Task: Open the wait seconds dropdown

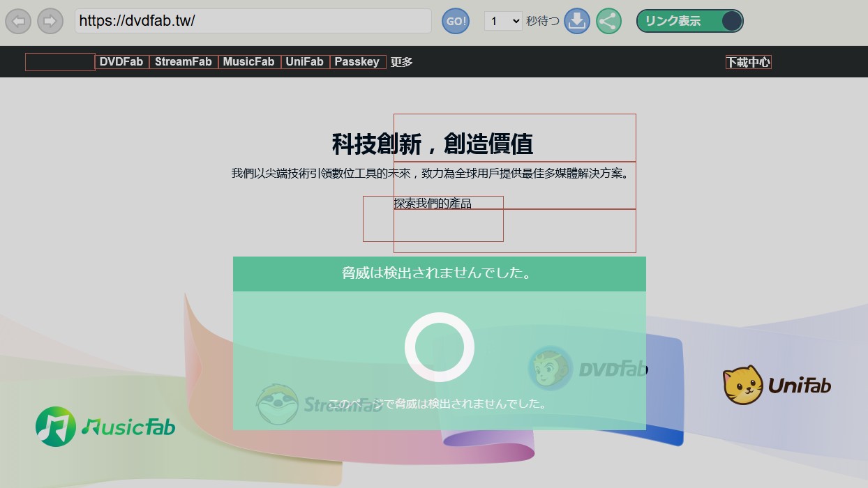Action: 503,21
